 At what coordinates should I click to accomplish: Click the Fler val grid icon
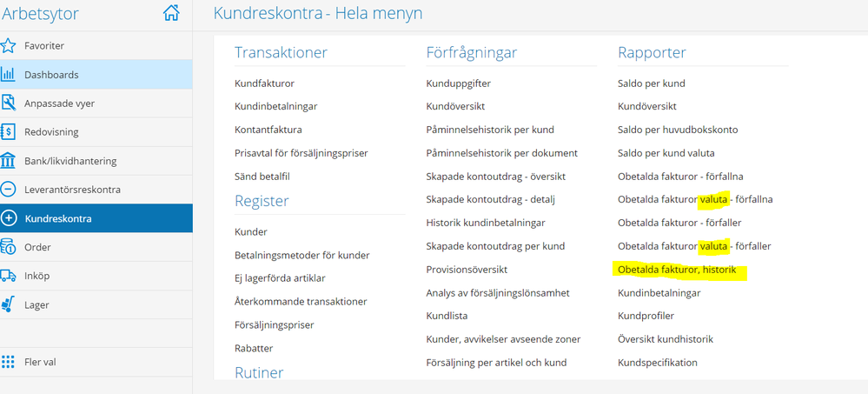[8, 362]
